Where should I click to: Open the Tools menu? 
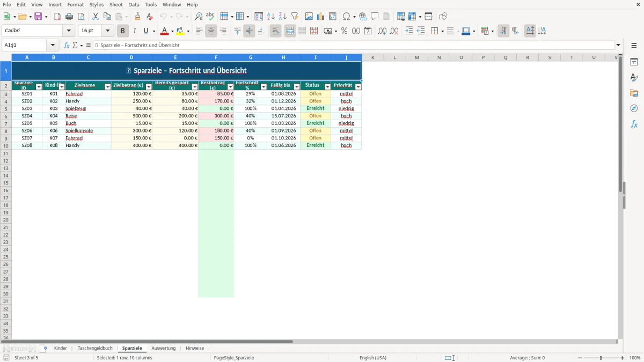click(151, 4)
